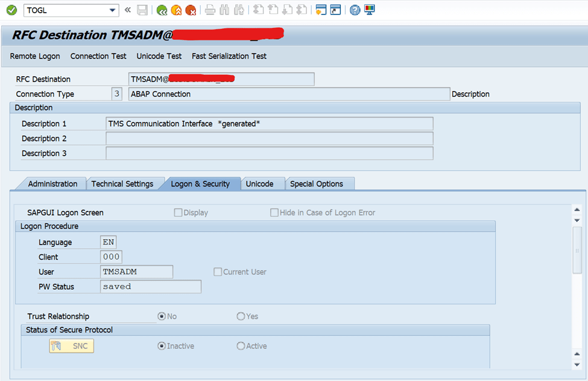This screenshot has width=588, height=381.
Task: Click the PW Status field showing saved
Action: coord(151,286)
